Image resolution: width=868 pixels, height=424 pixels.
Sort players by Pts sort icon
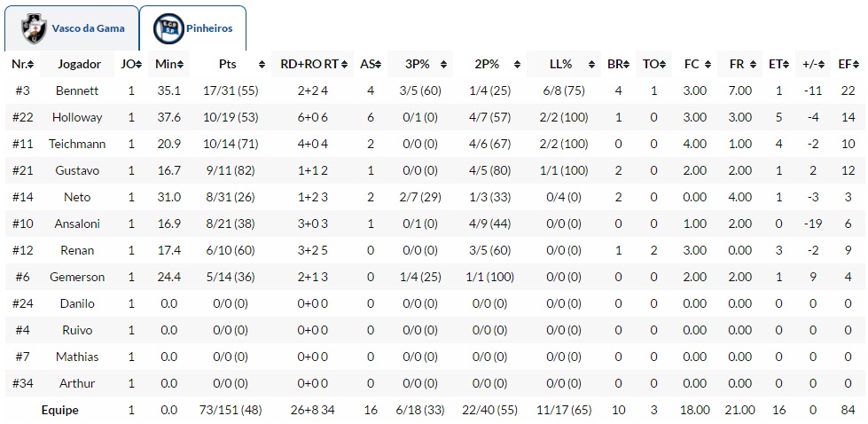point(262,65)
